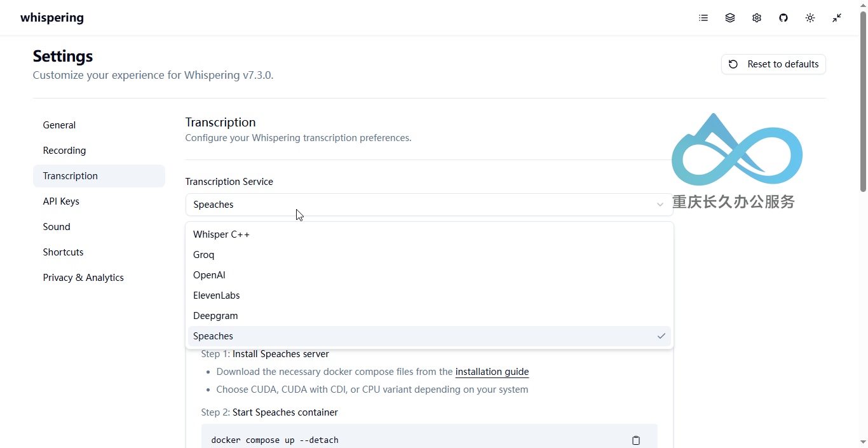Toggle light/dark theme sun icon
868x448 pixels.
pyautogui.click(x=810, y=18)
